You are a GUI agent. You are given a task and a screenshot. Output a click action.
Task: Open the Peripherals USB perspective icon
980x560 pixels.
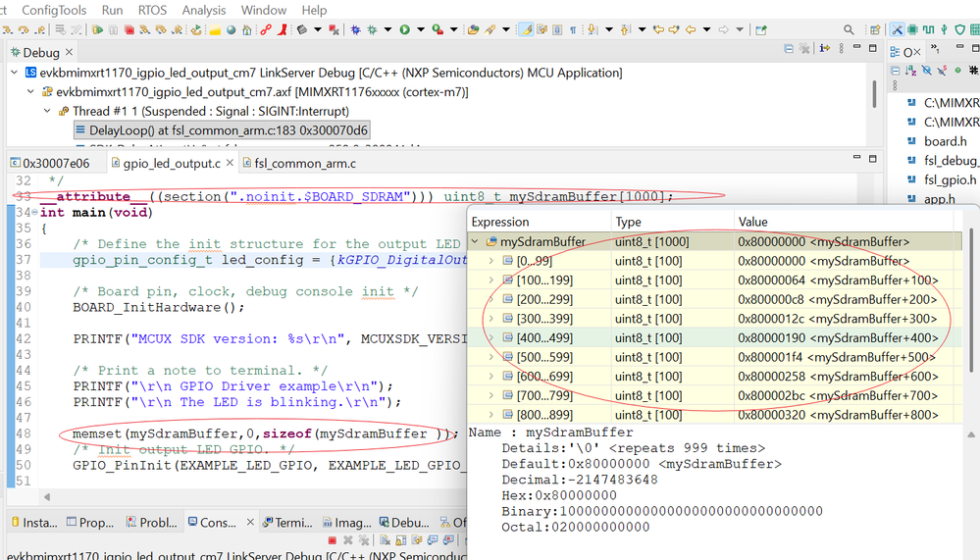pyautogui.click(x=944, y=29)
